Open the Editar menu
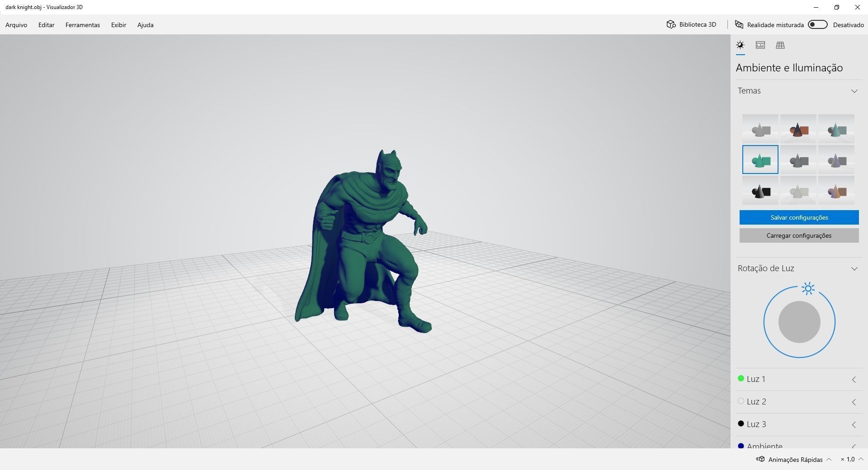Image resolution: width=868 pixels, height=470 pixels. tap(47, 25)
